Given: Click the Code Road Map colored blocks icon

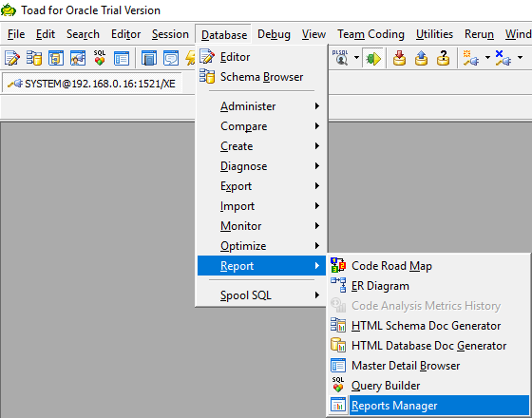Looking at the screenshot, I should (x=338, y=265).
